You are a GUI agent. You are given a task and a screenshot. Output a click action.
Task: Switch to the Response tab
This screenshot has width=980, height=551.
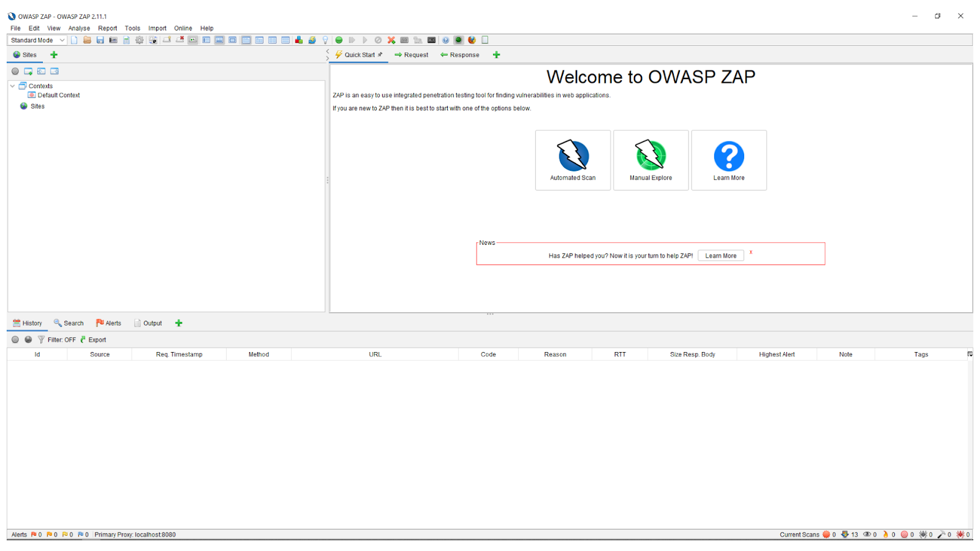pyautogui.click(x=459, y=54)
